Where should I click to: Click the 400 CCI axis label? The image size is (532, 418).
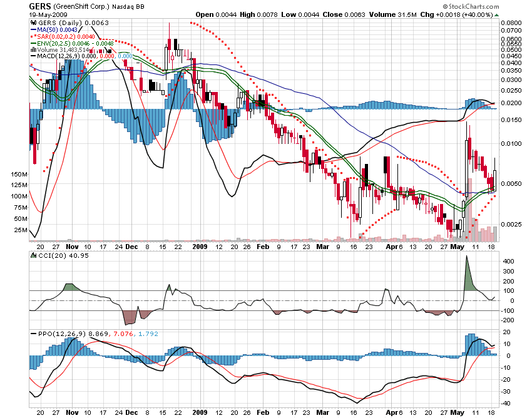point(509,262)
